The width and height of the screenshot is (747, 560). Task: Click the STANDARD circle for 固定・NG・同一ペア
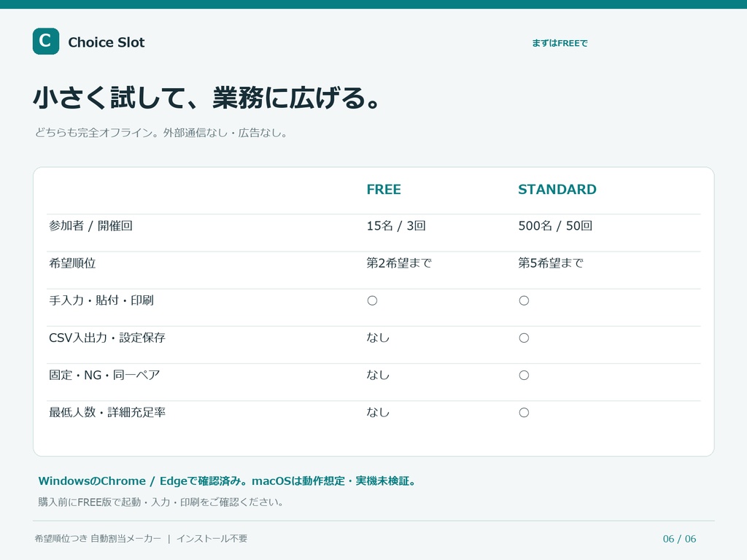coord(524,376)
